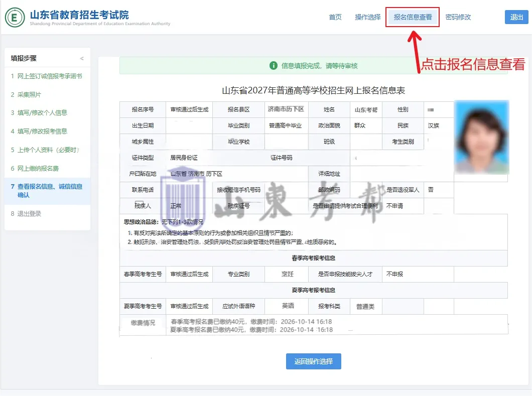The image size is (532, 396).
Task: Select step 7 查看报名信息、诚信信息确认
Action: pyautogui.click(x=47, y=191)
